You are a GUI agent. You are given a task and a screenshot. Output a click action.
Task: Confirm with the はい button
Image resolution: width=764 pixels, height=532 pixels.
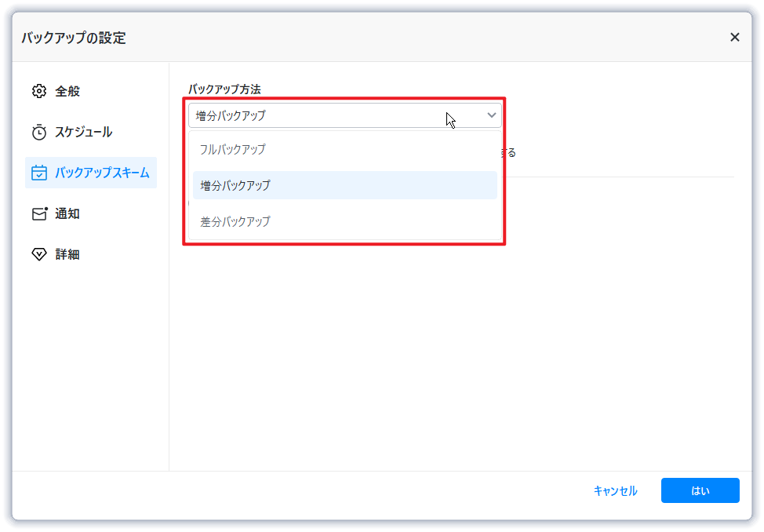[700, 490]
